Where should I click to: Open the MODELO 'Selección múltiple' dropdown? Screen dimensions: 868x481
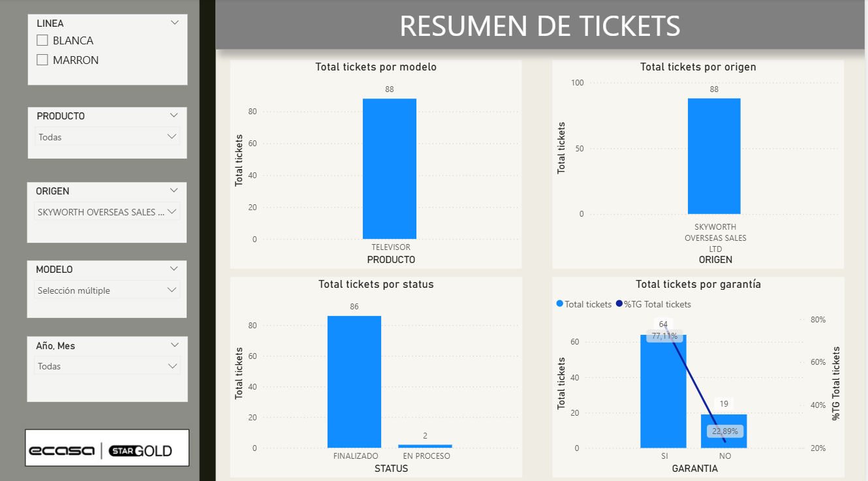(x=107, y=290)
